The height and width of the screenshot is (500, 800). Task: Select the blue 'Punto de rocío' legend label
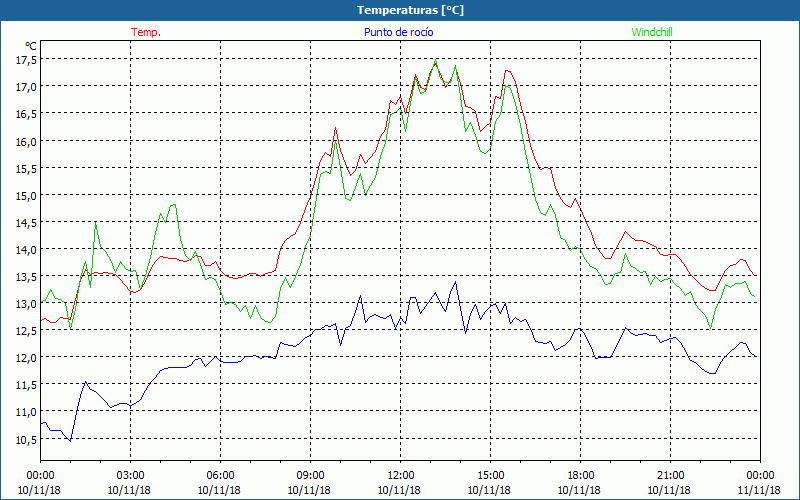click(398, 32)
